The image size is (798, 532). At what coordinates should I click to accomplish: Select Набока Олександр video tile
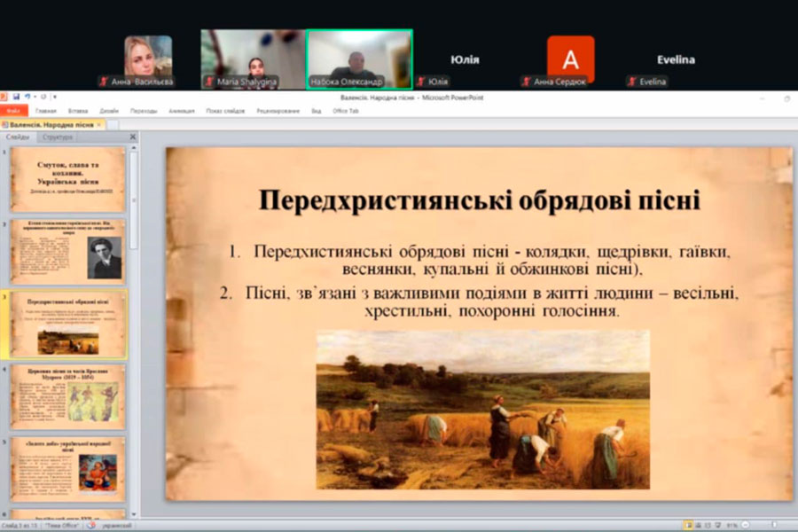359,59
